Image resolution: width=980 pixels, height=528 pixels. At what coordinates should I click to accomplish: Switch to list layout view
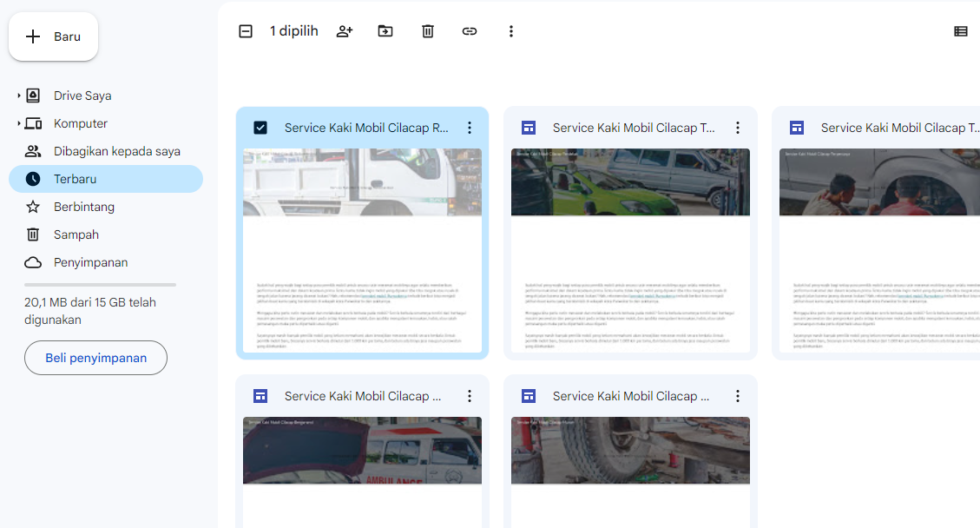[x=961, y=31]
